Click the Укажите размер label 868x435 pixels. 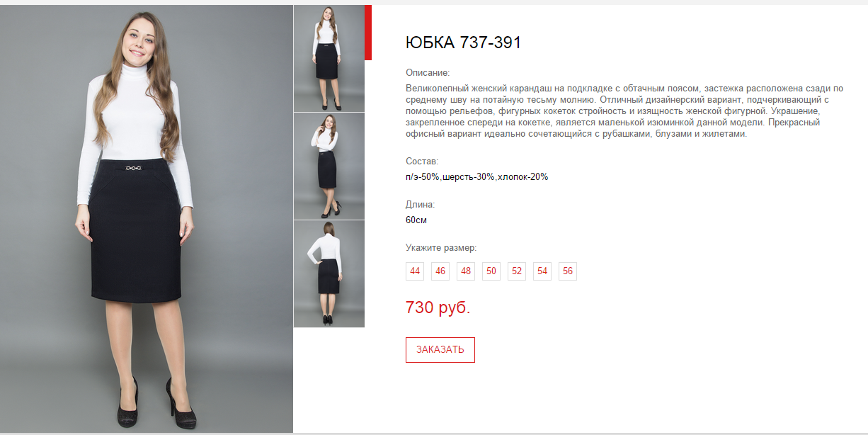coord(441,248)
